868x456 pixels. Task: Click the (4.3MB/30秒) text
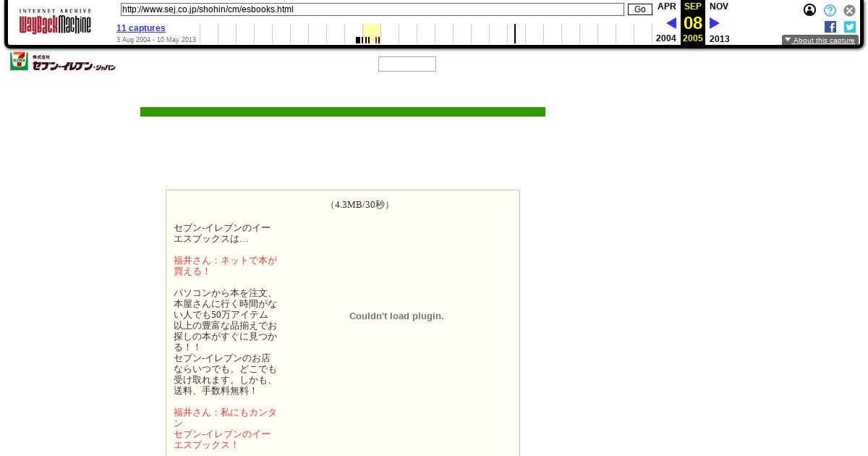pyautogui.click(x=359, y=205)
